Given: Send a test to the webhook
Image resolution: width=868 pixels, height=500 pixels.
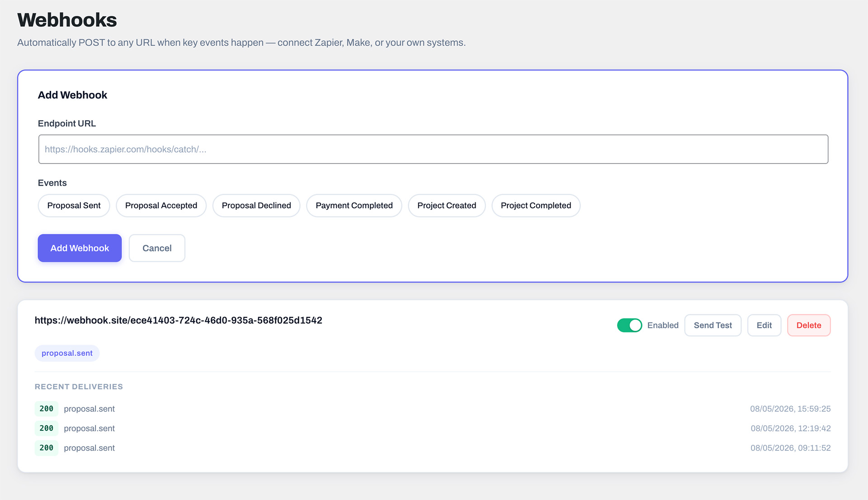Looking at the screenshot, I should pyautogui.click(x=712, y=325).
